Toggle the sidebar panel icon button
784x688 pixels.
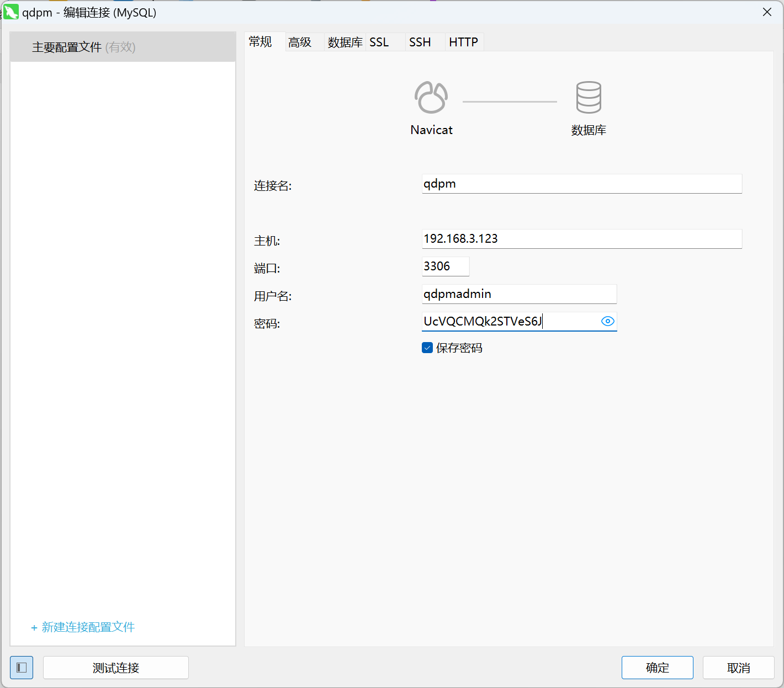pyautogui.click(x=22, y=668)
